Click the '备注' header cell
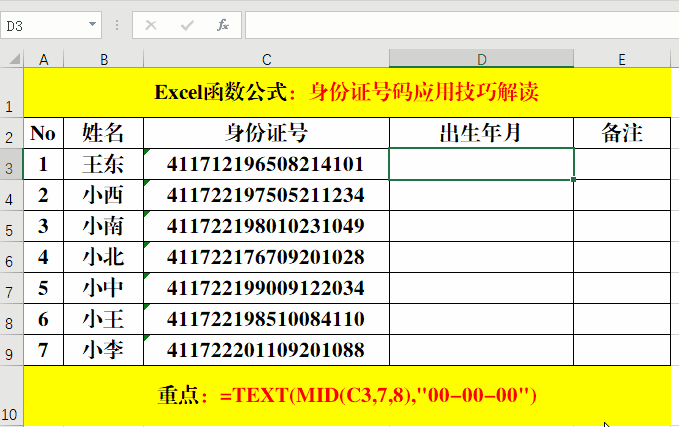The height and width of the screenshot is (427, 679). (622, 133)
